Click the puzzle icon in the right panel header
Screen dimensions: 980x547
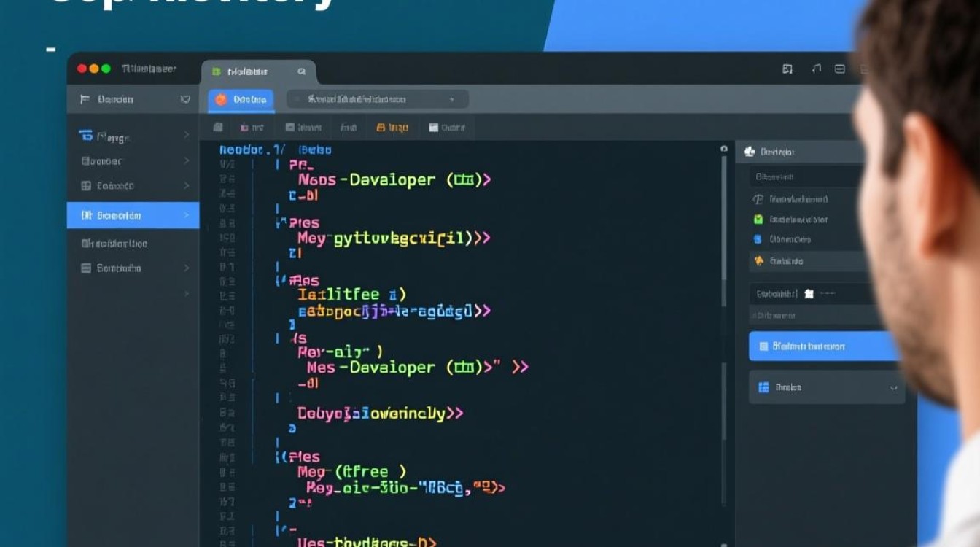[x=749, y=152]
